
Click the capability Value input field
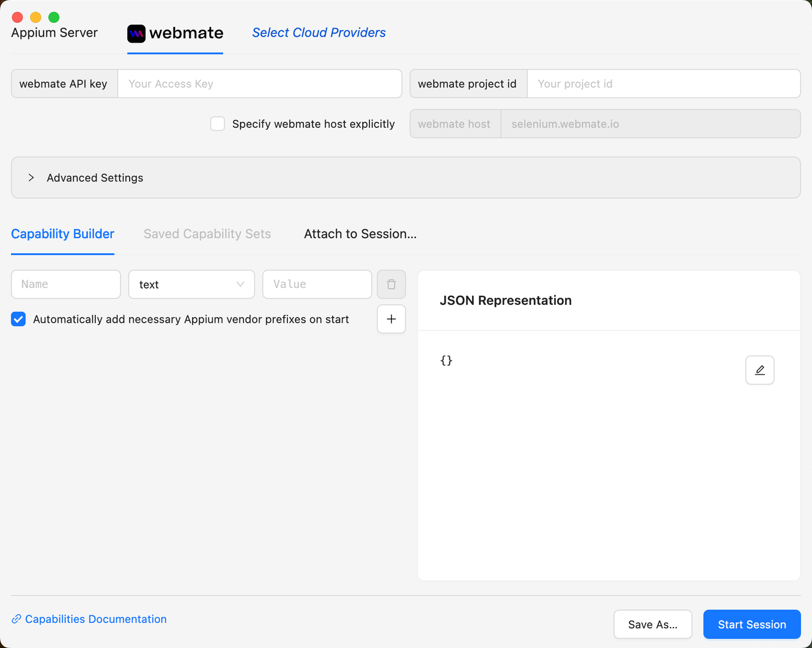click(x=317, y=284)
